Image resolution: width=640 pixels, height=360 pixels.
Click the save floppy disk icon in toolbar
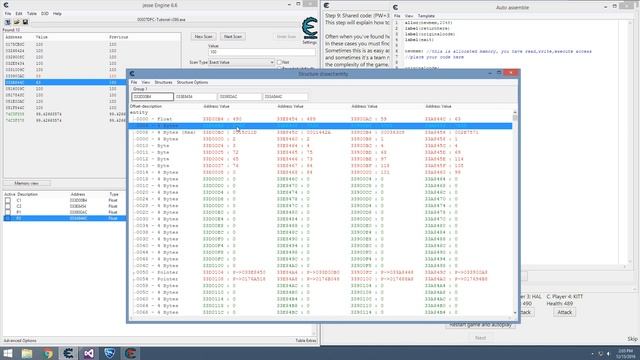(x=25, y=22)
